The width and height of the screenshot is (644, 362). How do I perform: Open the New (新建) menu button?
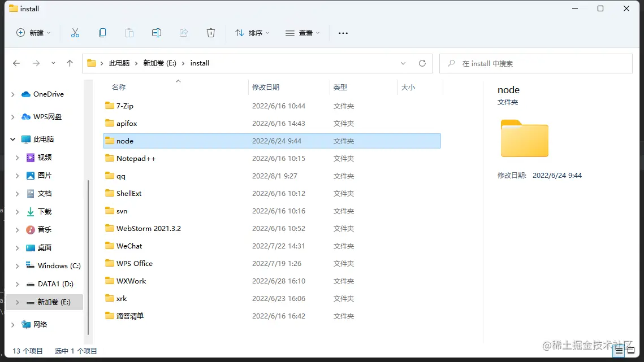[33, 33]
